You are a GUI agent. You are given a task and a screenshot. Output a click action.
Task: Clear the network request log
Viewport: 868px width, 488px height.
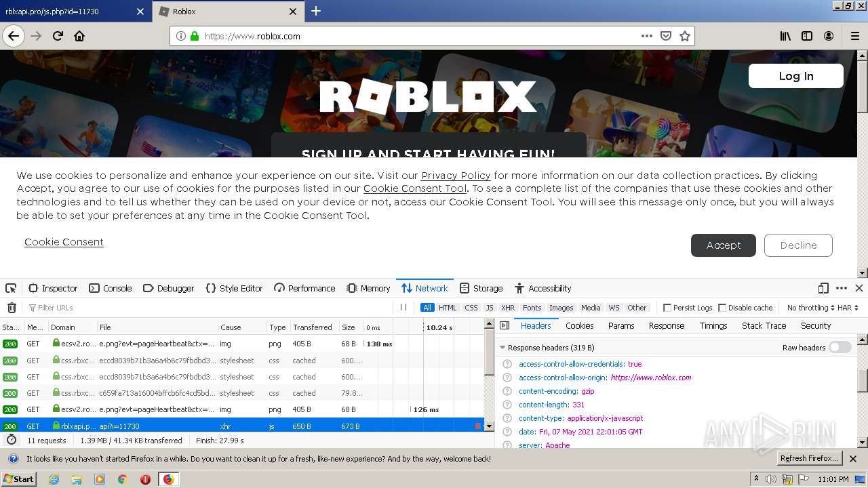[12, 308]
